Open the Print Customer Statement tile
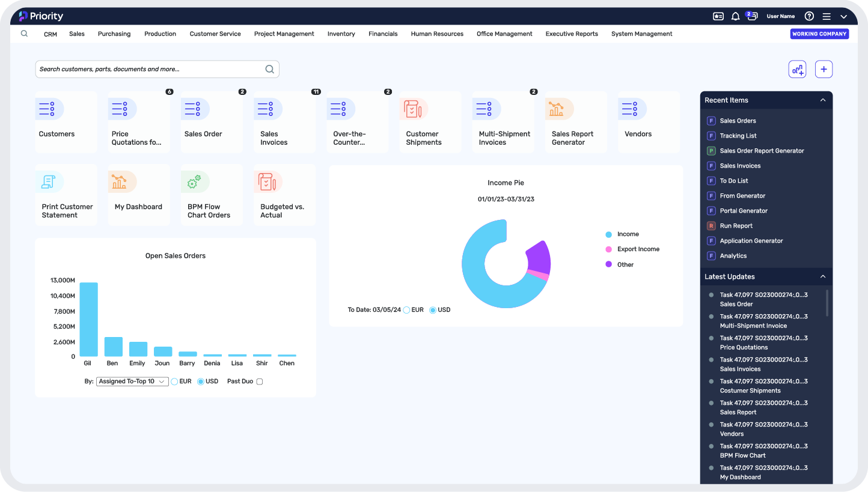The width and height of the screenshot is (868, 492). click(x=66, y=195)
